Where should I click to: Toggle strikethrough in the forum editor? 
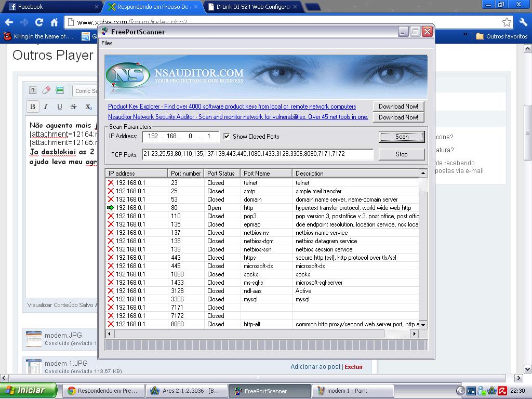[73, 107]
